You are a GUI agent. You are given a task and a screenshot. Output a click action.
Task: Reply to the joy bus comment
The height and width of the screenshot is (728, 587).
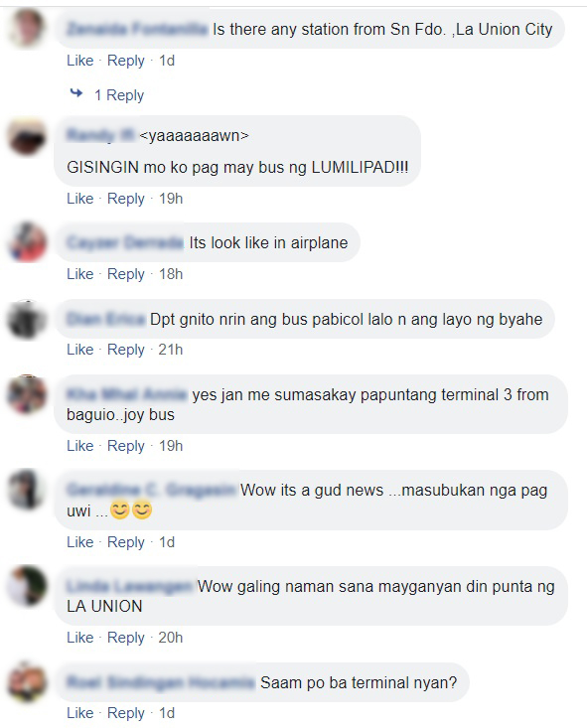pos(126,446)
